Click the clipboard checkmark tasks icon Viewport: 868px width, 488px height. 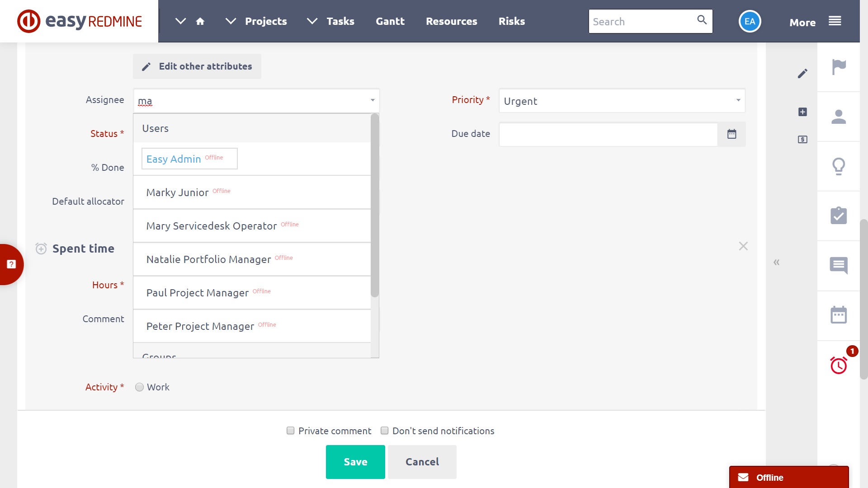(x=839, y=216)
